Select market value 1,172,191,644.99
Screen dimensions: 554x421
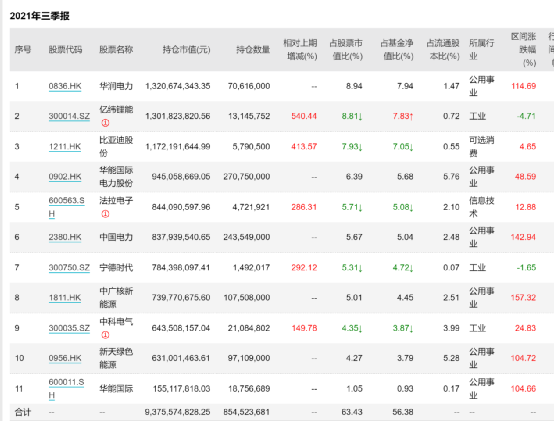(x=178, y=147)
